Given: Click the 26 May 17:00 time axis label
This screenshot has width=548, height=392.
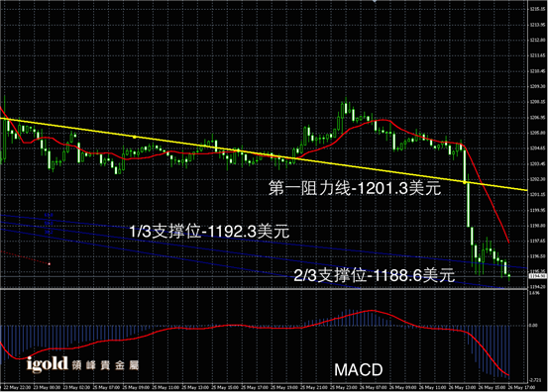Looking at the screenshot, I should [522, 387].
